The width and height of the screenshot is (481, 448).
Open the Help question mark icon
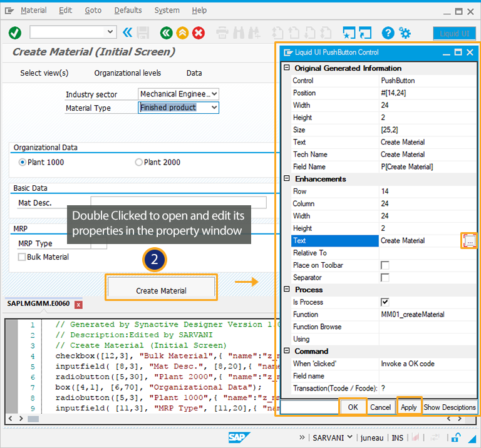tap(388, 33)
